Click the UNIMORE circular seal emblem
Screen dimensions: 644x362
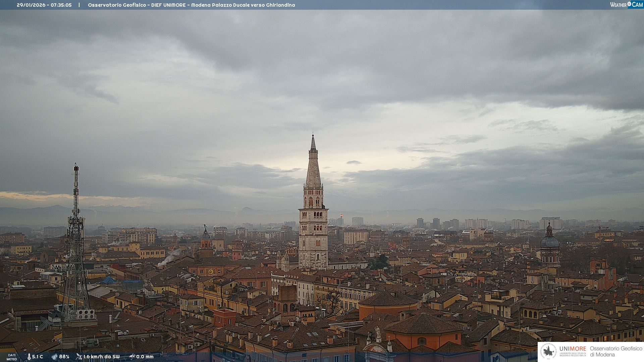pos(549,351)
